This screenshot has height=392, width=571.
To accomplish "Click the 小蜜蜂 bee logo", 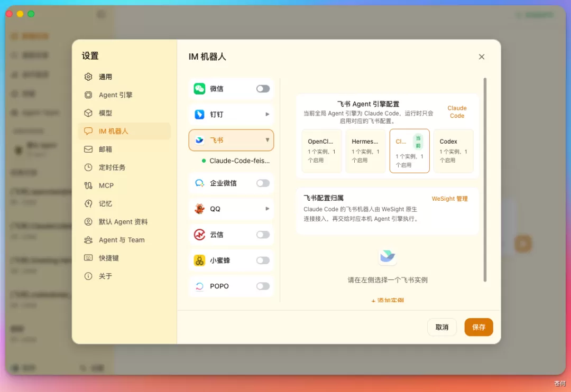I will (199, 260).
